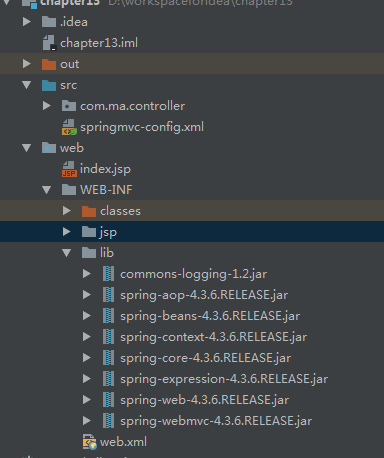Collapse the lib folder arrow
384x458 pixels.
pos(67,253)
